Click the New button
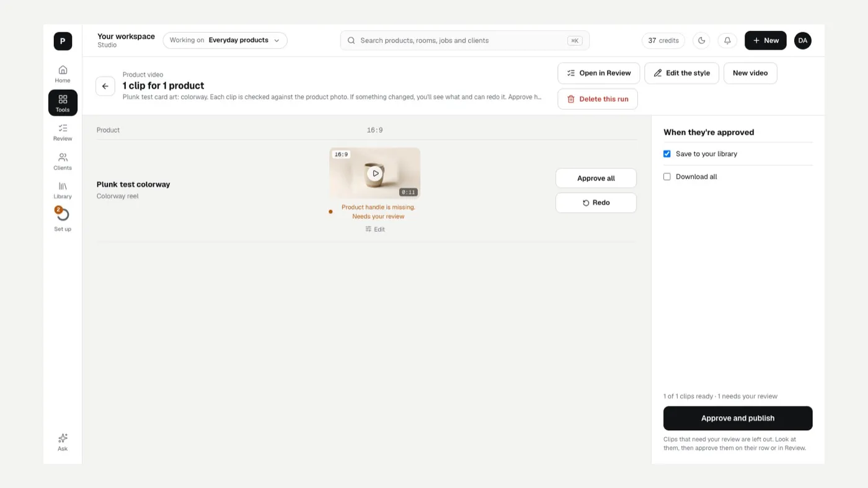Viewport: 868px width, 488px height. click(x=766, y=40)
